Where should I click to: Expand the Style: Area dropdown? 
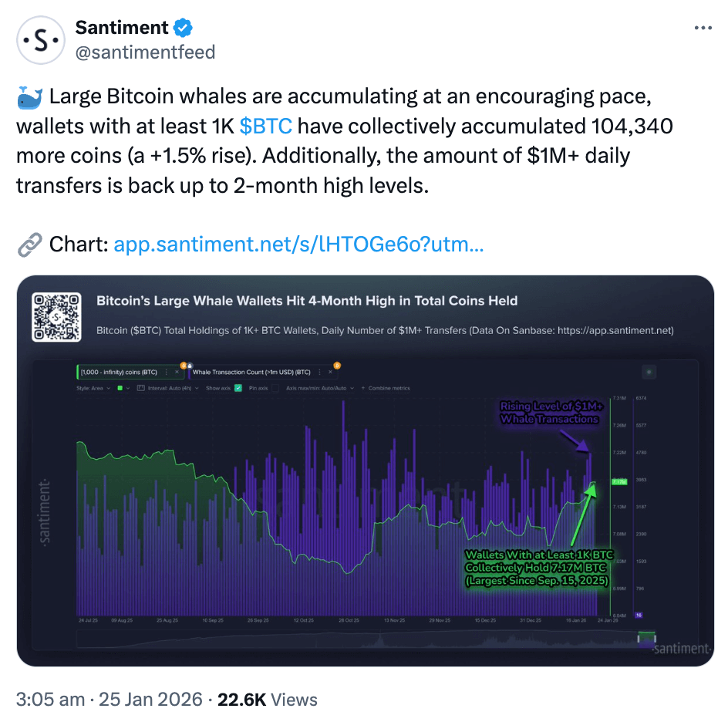coord(93,388)
